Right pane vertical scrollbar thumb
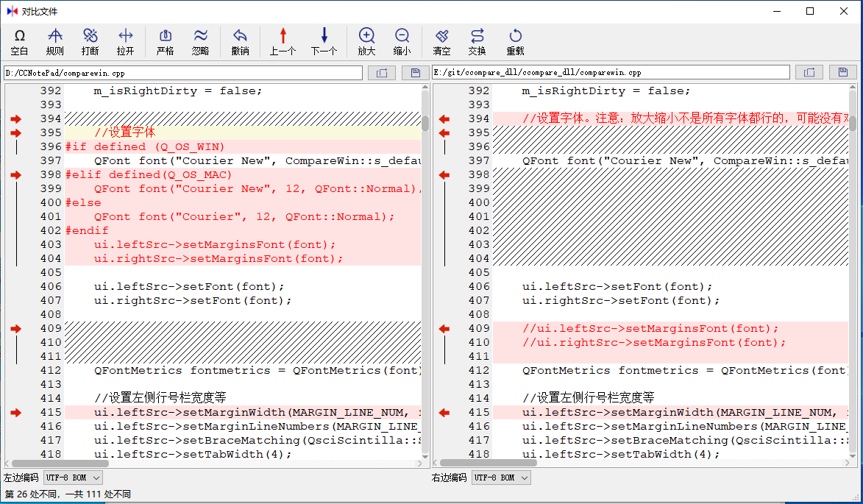Image resolution: width=863 pixels, height=504 pixels. [x=853, y=124]
